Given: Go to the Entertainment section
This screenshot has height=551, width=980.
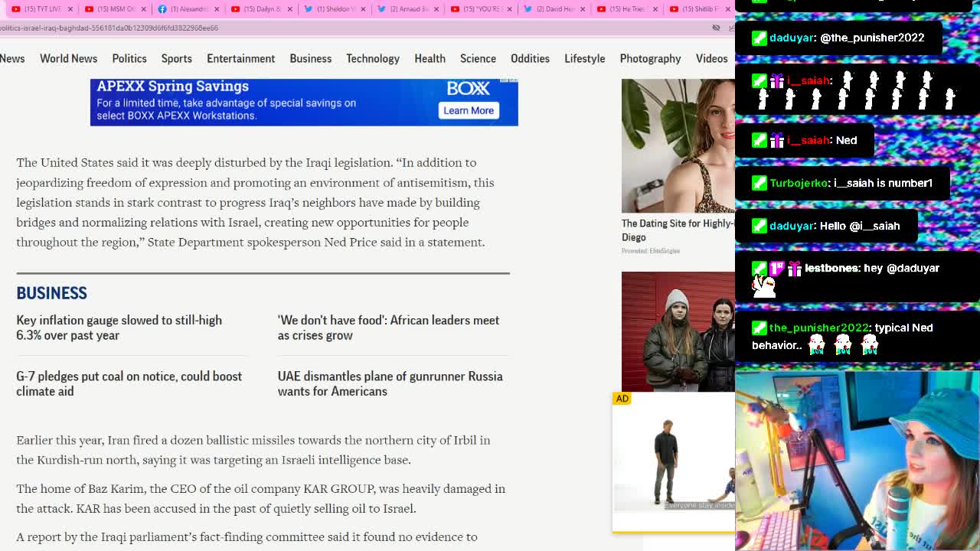Looking at the screenshot, I should coord(240,58).
